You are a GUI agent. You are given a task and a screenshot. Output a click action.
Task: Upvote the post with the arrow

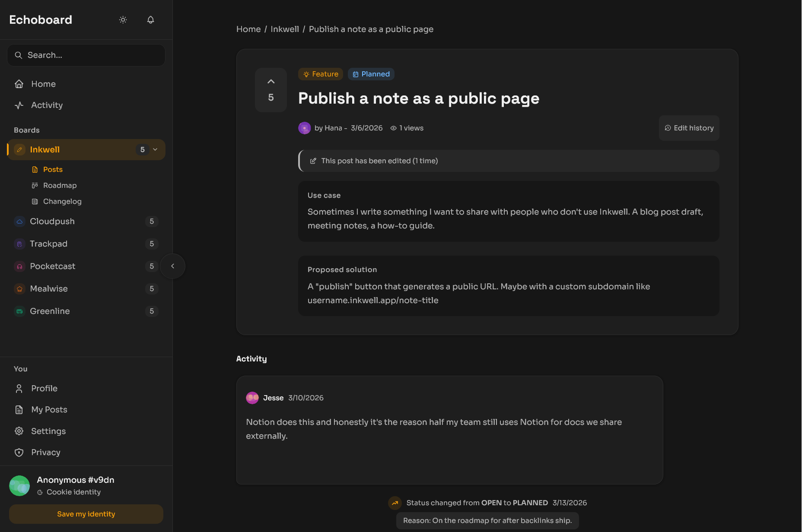(271, 82)
